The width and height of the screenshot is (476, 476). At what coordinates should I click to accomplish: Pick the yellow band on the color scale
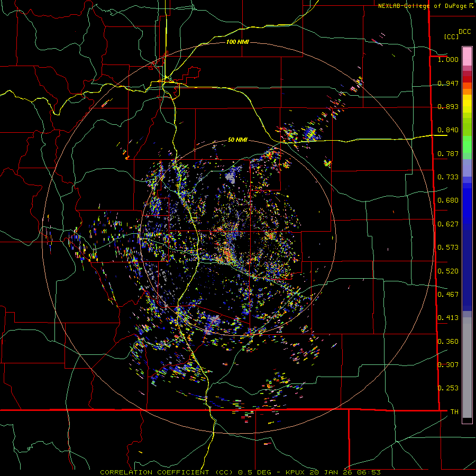(x=467, y=104)
